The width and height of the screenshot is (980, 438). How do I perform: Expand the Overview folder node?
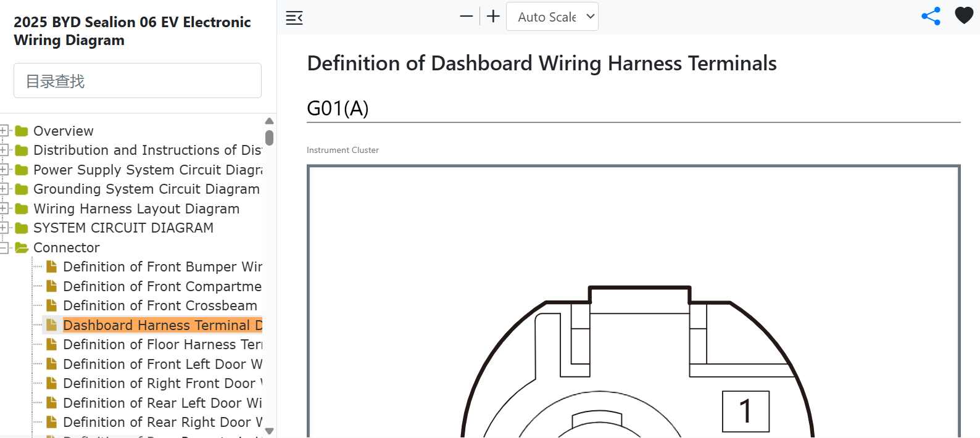(4, 131)
